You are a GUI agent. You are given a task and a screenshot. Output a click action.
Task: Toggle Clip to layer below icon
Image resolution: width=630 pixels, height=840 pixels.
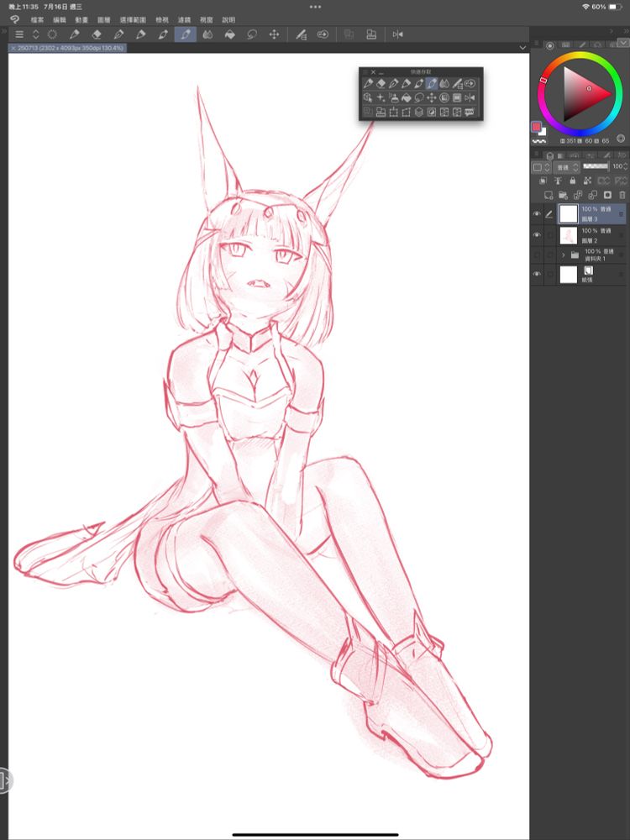(x=543, y=181)
